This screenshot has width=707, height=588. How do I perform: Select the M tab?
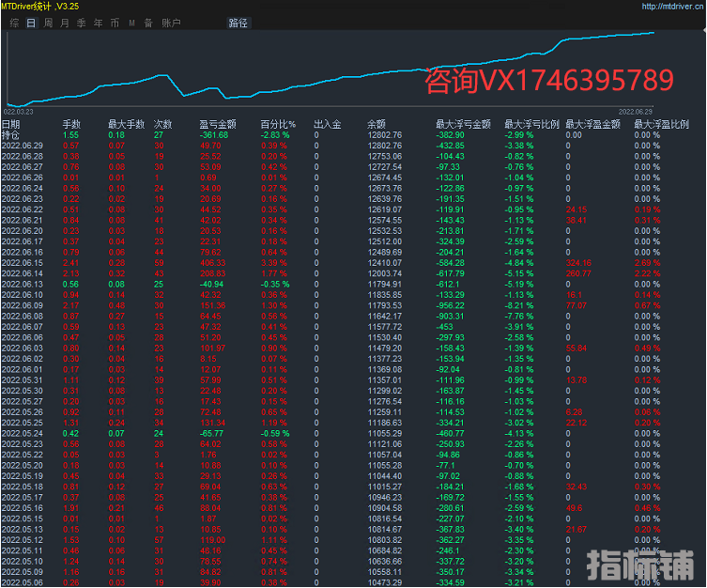click(x=131, y=22)
